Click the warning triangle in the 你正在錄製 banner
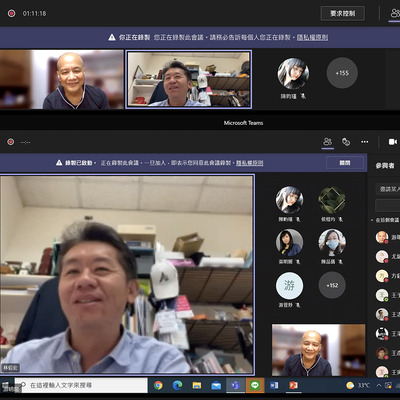 click(x=112, y=37)
